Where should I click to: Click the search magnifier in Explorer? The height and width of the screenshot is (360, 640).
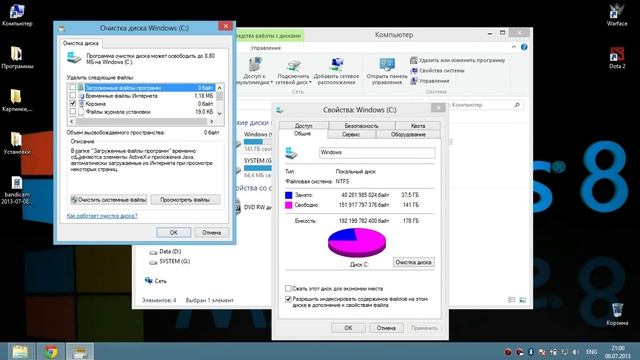click(517, 105)
